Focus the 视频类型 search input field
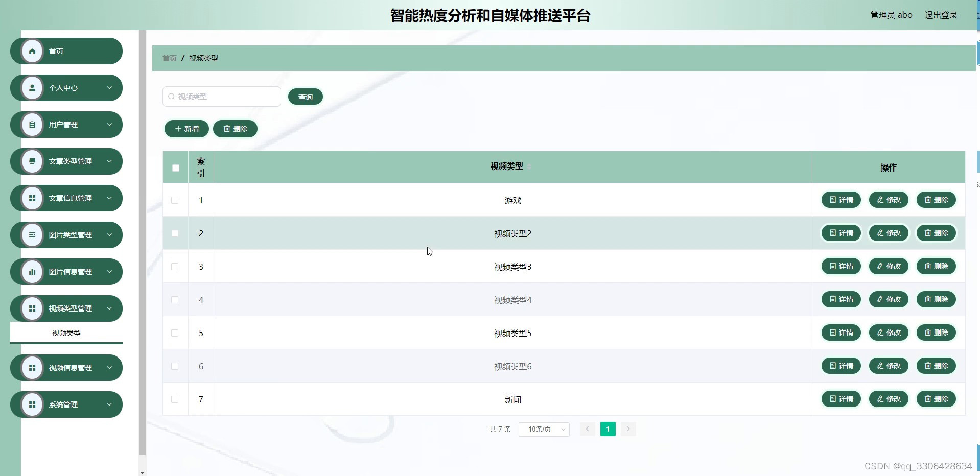The height and width of the screenshot is (476, 980). pos(222,97)
